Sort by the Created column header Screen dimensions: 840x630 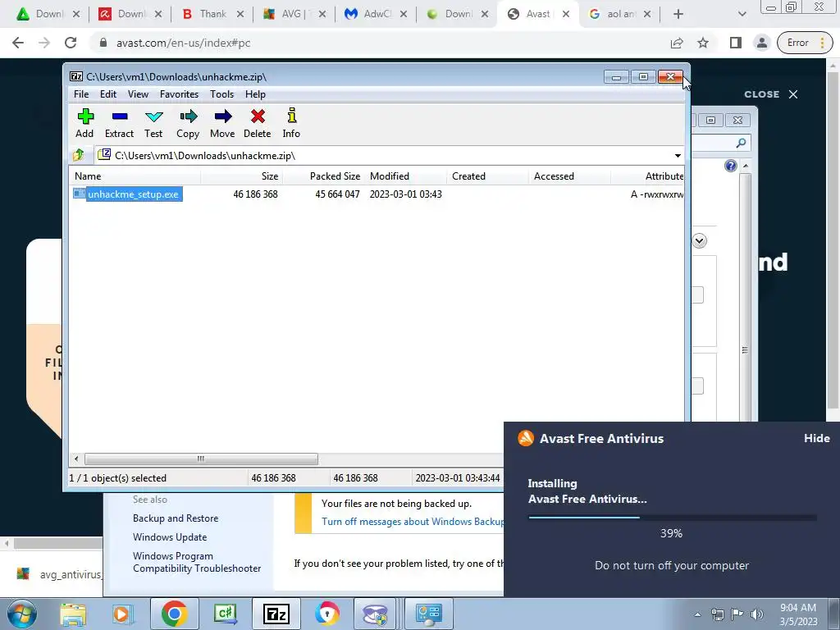487,176
